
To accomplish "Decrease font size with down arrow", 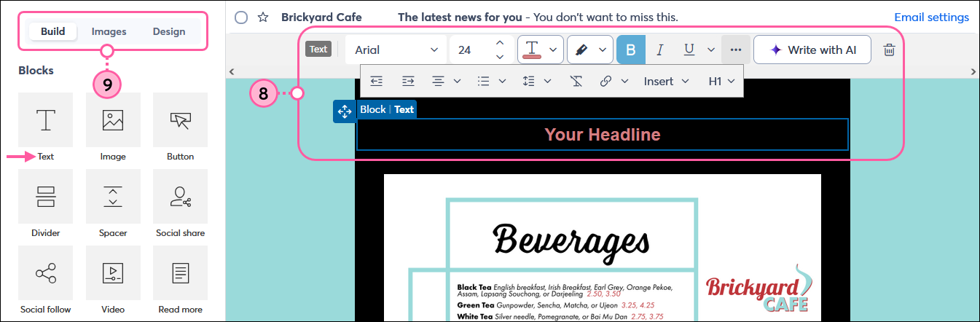I will [500, 56].
